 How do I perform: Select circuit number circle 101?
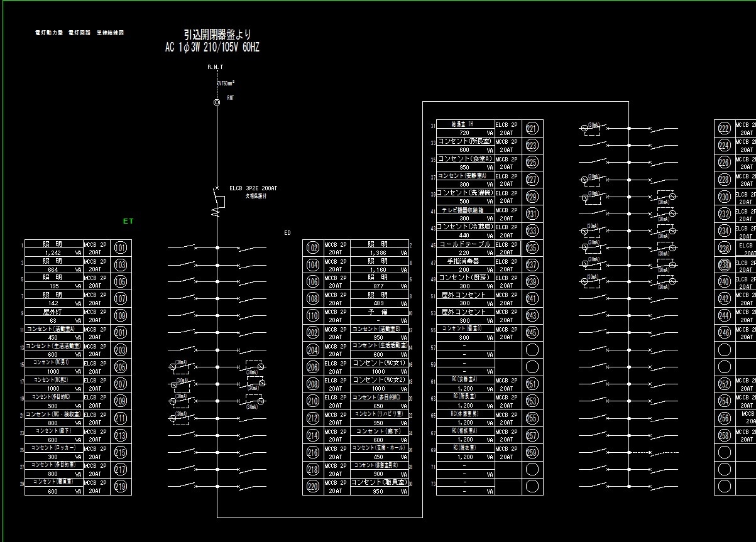point(121,248)
